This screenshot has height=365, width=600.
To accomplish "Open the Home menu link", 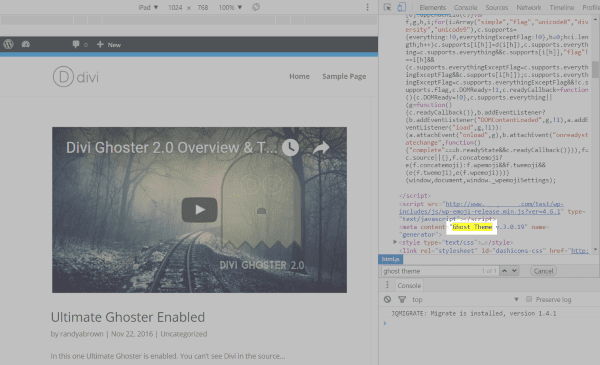I will (x=299, y=77).
